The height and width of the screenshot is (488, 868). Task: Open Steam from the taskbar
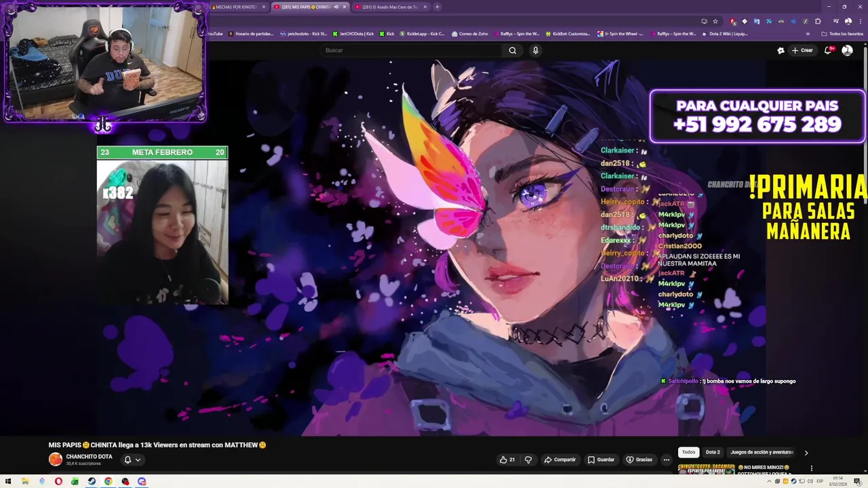pyautogui.click(x=92, y=481)
